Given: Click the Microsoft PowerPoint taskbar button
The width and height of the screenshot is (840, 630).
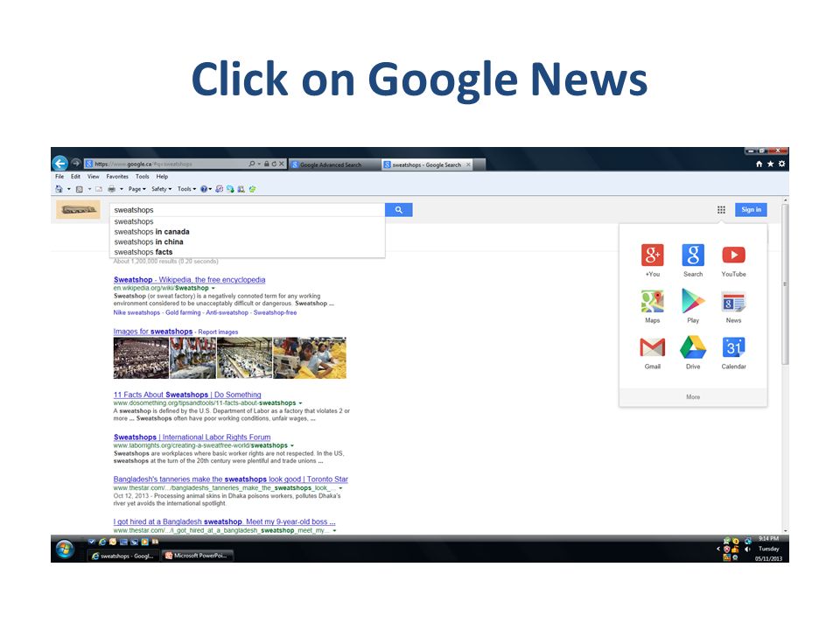Looking at the screenshot, I should (199, 556).
